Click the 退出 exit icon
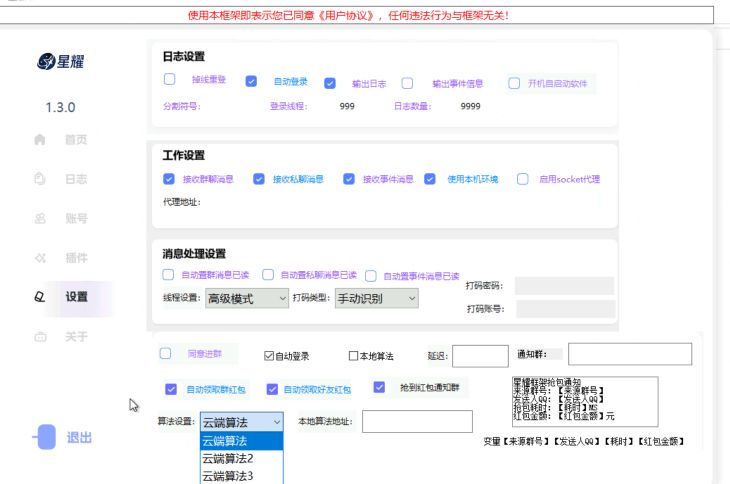Viewport: 730px width, 484px height. [45, 437]
